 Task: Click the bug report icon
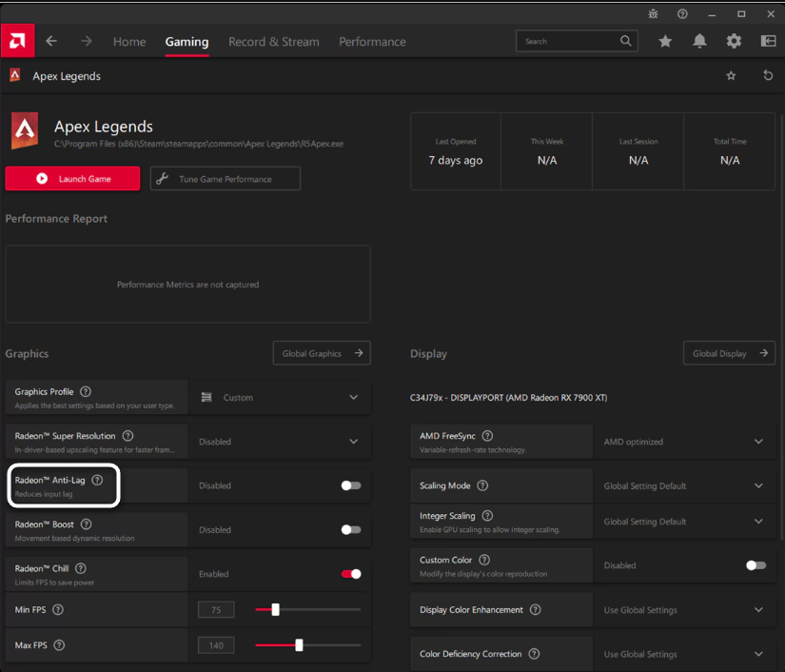[653, 14]
